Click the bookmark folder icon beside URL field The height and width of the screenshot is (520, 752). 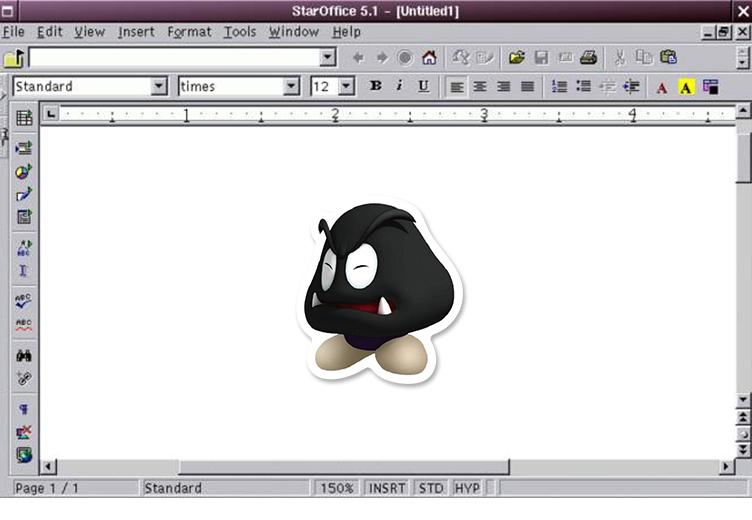pos(14,58)
